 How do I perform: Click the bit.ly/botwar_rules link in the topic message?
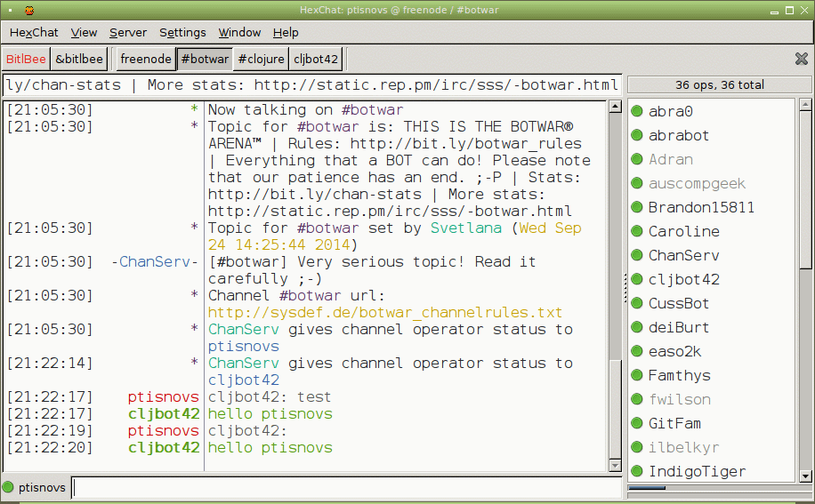[465, 144]
